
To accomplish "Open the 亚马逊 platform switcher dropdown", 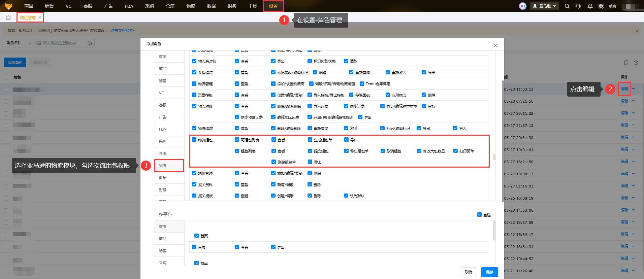I will (544, 6).
